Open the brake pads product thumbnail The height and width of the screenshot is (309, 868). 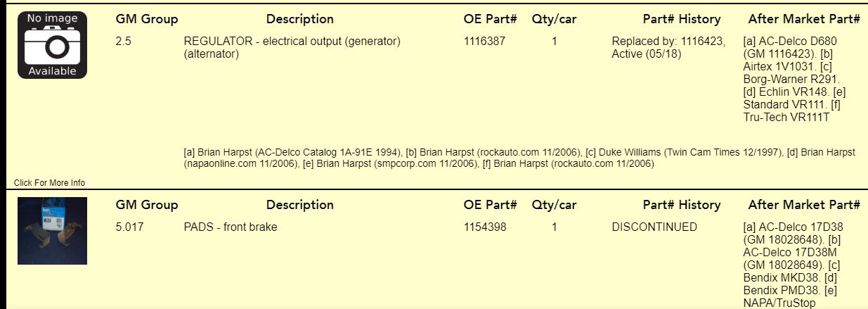point(52,231)
